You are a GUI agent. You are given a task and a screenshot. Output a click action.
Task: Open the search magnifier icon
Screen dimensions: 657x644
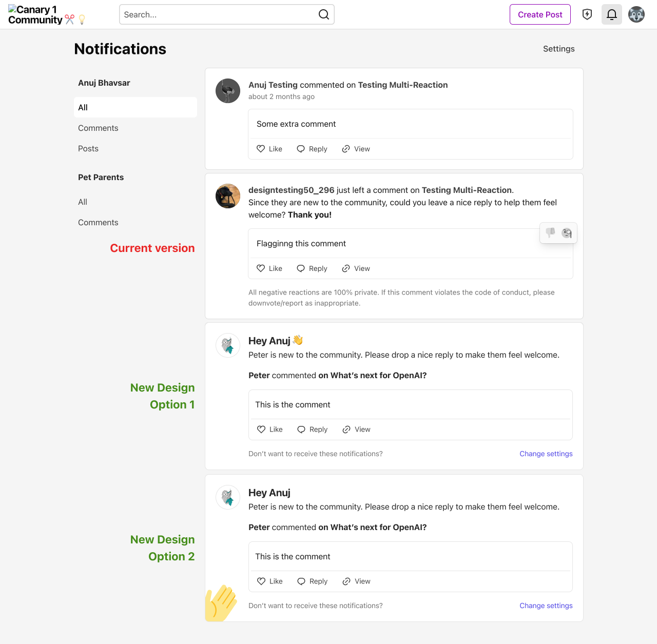coord(323,14)
